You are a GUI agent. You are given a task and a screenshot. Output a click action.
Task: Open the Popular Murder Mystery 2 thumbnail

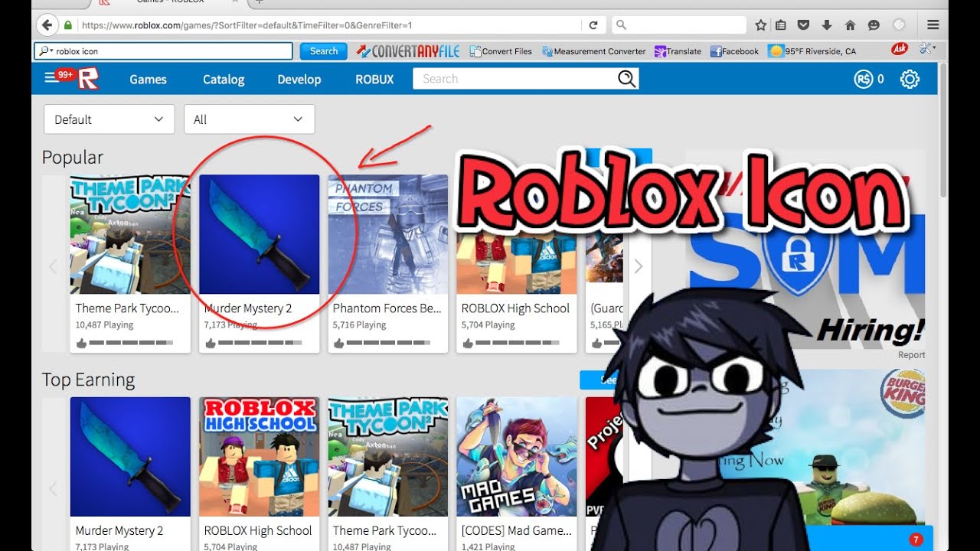[x=259, y=234]
